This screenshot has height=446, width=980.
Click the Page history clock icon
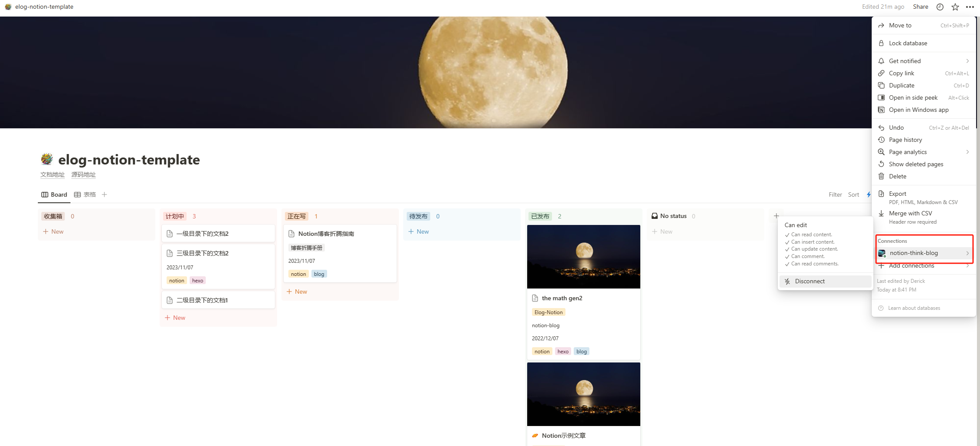[x=881, y=140]
